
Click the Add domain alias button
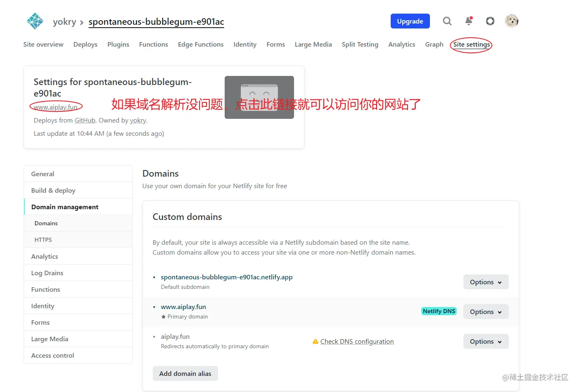coord(185,373)
